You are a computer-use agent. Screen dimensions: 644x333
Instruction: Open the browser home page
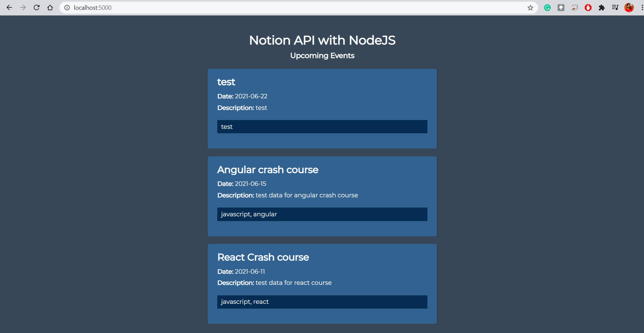click(x=50, y=7)
